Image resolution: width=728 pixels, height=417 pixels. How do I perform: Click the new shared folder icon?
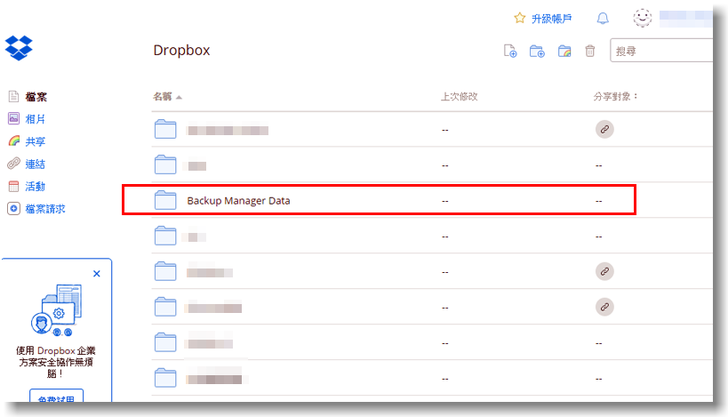[564, 51]
